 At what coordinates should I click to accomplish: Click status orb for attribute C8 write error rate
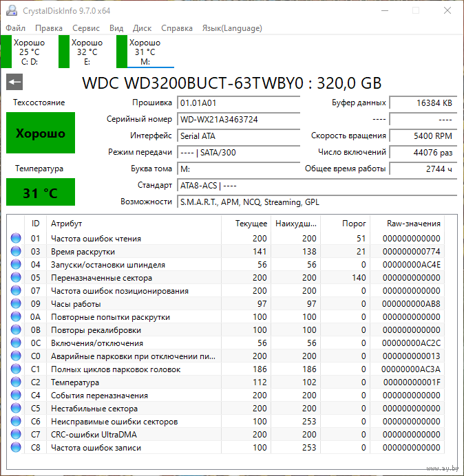[x=16, y=447]
